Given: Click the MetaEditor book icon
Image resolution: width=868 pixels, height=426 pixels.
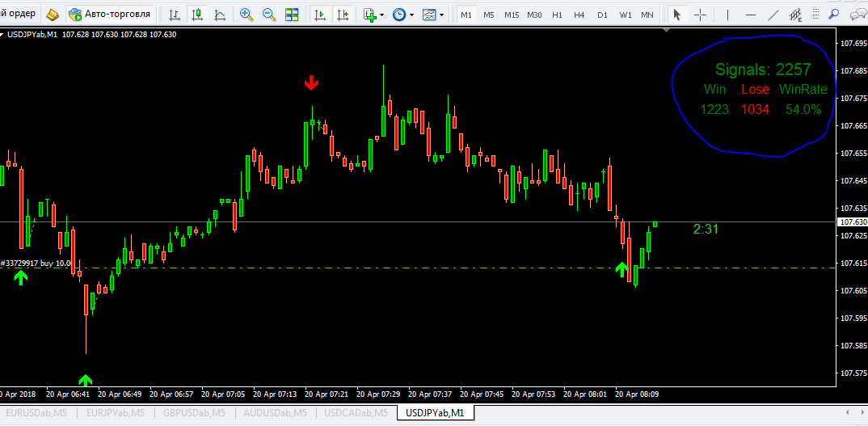Looking at the screenshot, I should point(53,15).
